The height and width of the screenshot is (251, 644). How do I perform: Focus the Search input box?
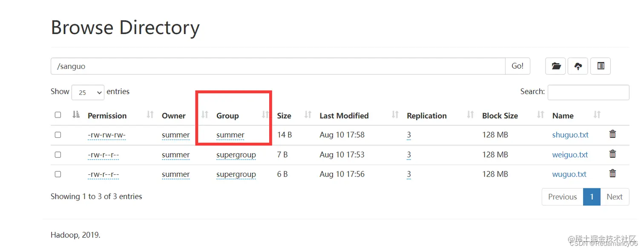(x=588, y=92)
